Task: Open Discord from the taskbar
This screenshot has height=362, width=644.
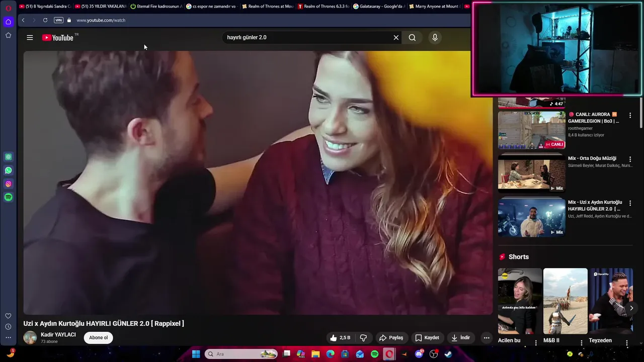Action: tap(419, 354)
